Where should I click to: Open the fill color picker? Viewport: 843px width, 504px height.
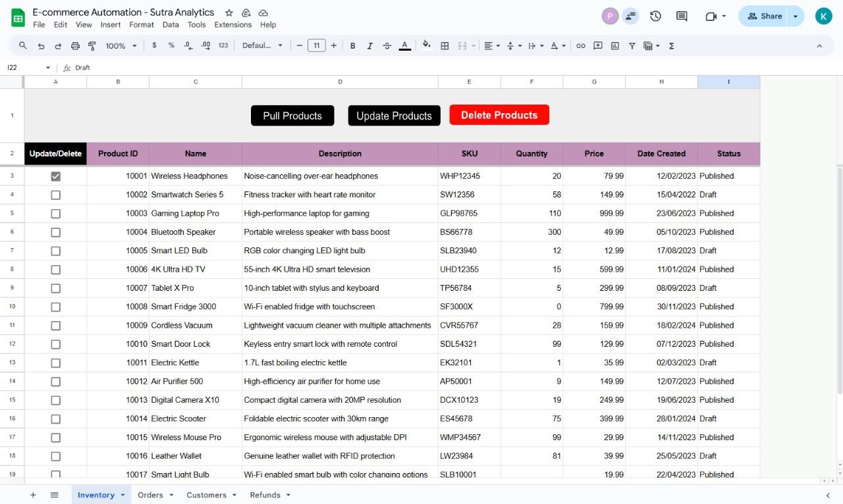427,45
